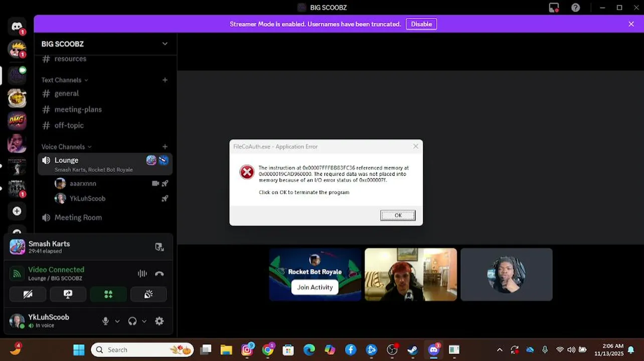This screenshot has width=644, height=361.
Task: Open microphone input options chevron
Action: pos(117,321)
